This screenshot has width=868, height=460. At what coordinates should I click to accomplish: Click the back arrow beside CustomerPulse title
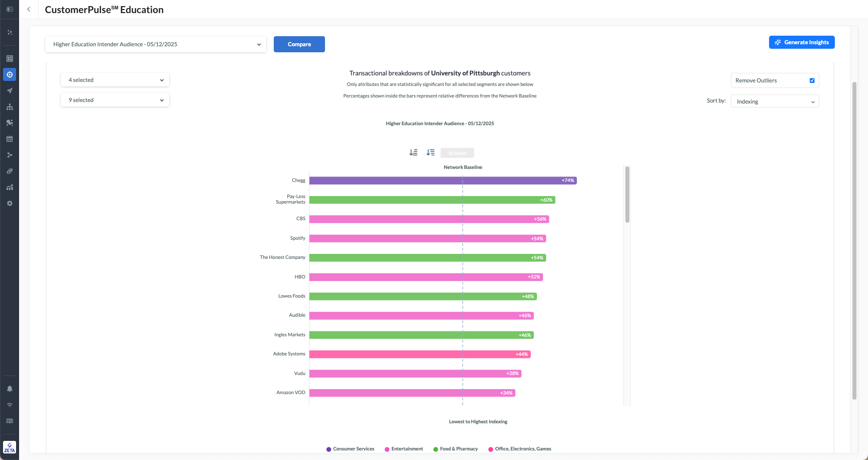[29, 10]
